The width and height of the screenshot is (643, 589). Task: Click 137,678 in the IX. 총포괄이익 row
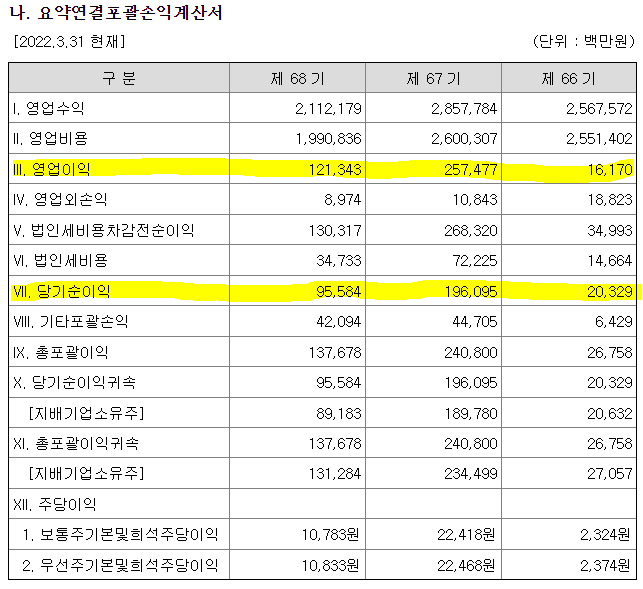(x=335, y=352)
